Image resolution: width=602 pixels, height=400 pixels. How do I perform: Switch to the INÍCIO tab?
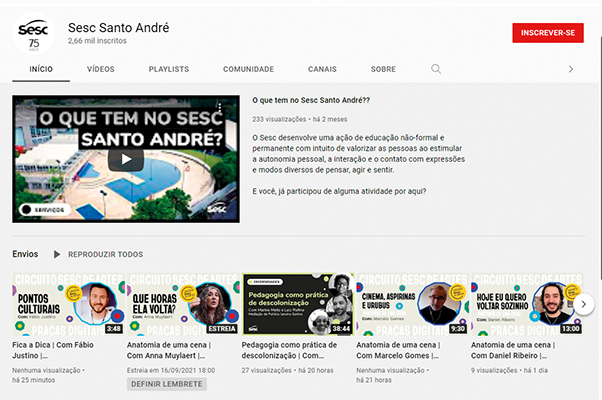[x=41, y=69]
